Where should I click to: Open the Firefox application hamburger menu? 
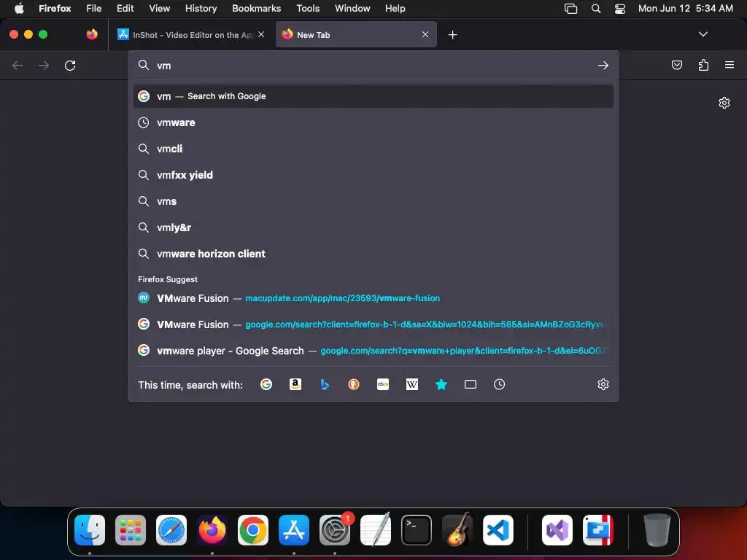point(729,65)
